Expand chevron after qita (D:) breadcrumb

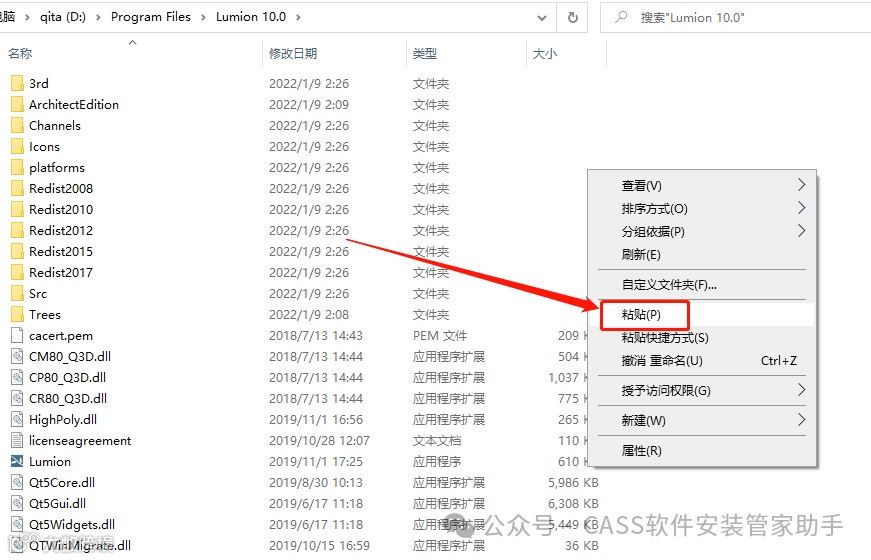98,17
